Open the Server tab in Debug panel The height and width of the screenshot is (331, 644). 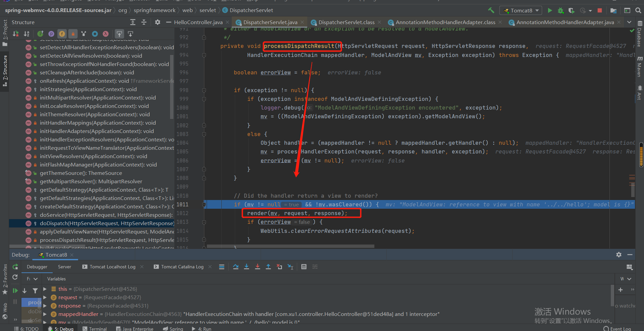[64, 267]
